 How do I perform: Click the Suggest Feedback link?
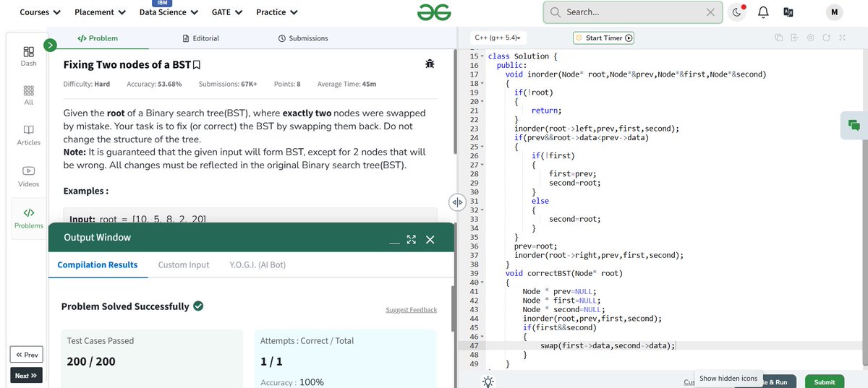click(x=412, y=310)
